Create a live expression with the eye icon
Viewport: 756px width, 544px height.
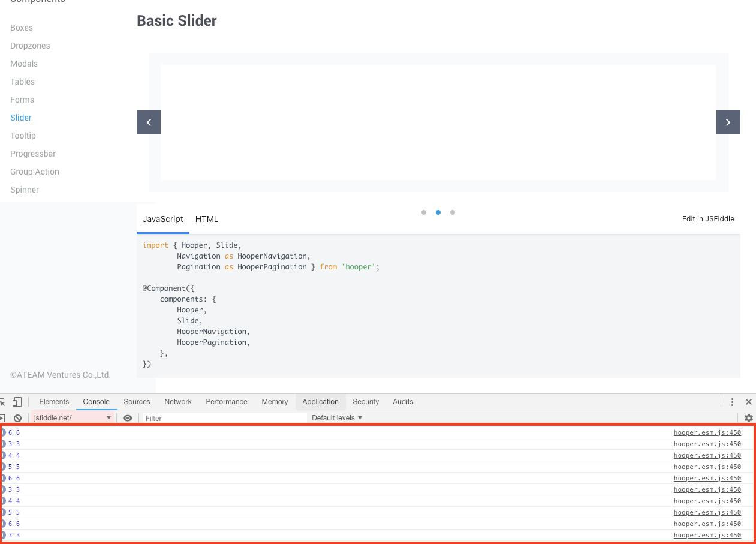(128, 418)
